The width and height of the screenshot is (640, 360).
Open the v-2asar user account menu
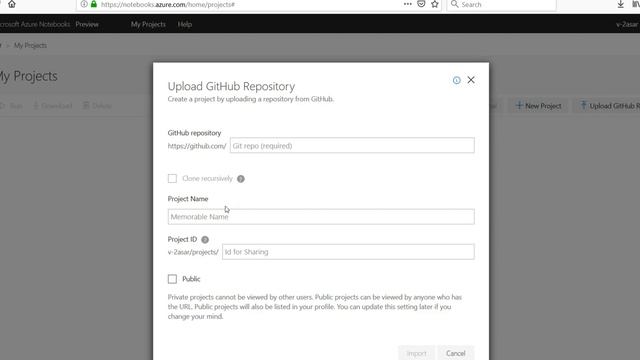coord(627,24)
